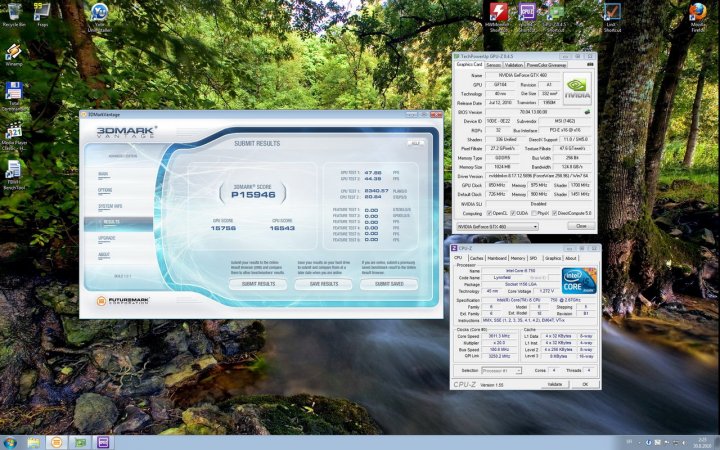Toggle the DirectCompute 5.0 checkbox
This screenshot has width=720, height=450.
555,214
